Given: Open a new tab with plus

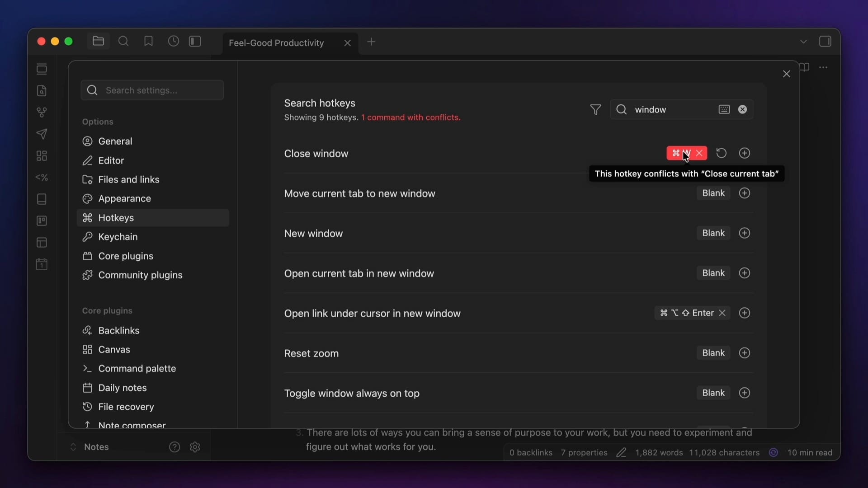Looking at the screenshot, I should tap(371, 42).
